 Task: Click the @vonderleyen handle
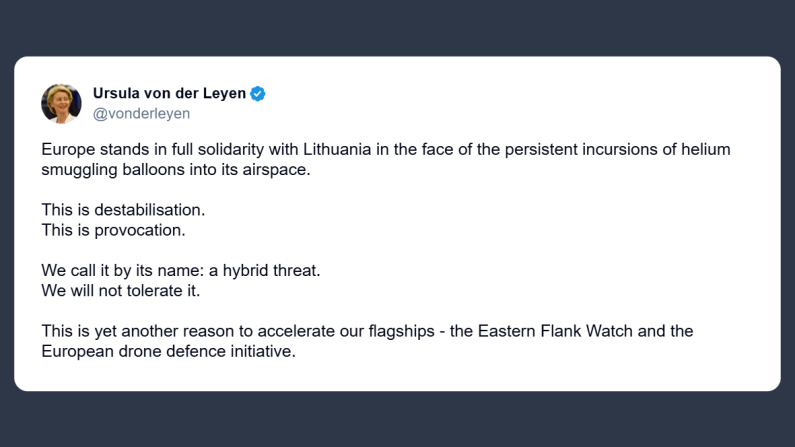pyautogui.click(x=141, y=114)
